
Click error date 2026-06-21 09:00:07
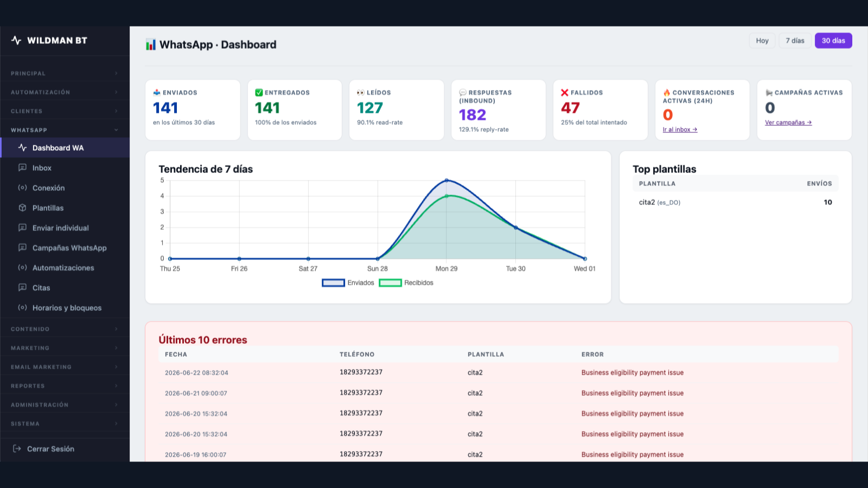pos(196,394)
